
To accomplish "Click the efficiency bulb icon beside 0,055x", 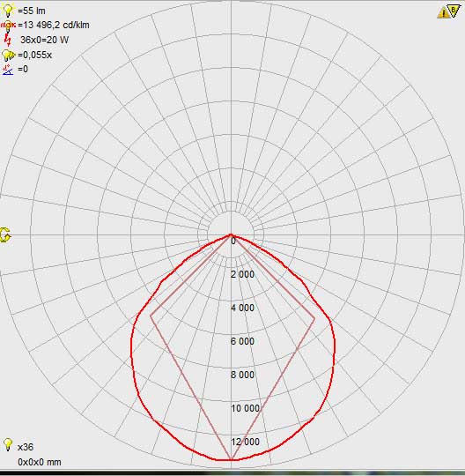I will pos(8,55).
